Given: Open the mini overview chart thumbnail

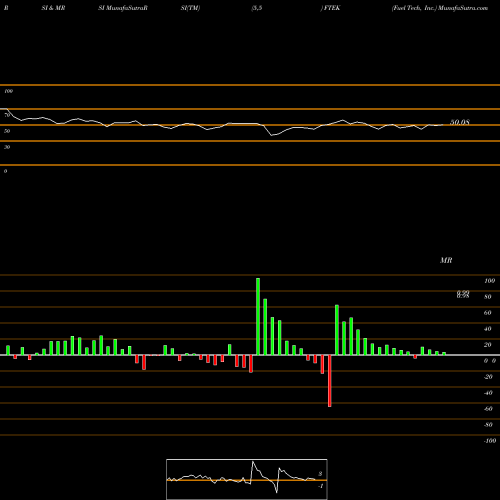Looking at the screenshot, I should 247,479.
